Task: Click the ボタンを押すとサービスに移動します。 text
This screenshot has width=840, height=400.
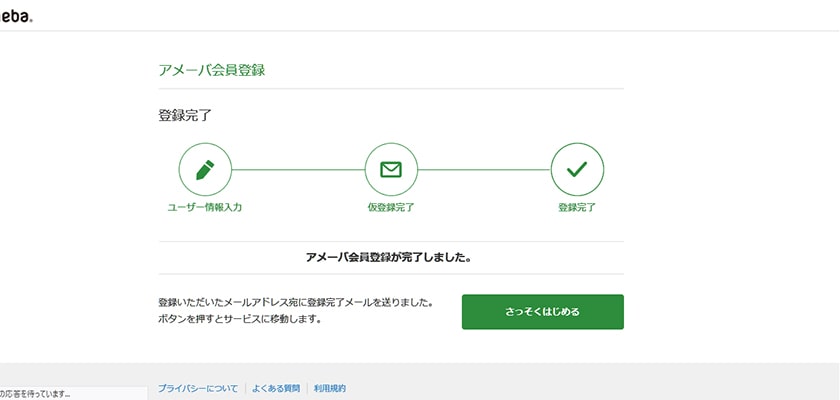Action: coord(239,320)
